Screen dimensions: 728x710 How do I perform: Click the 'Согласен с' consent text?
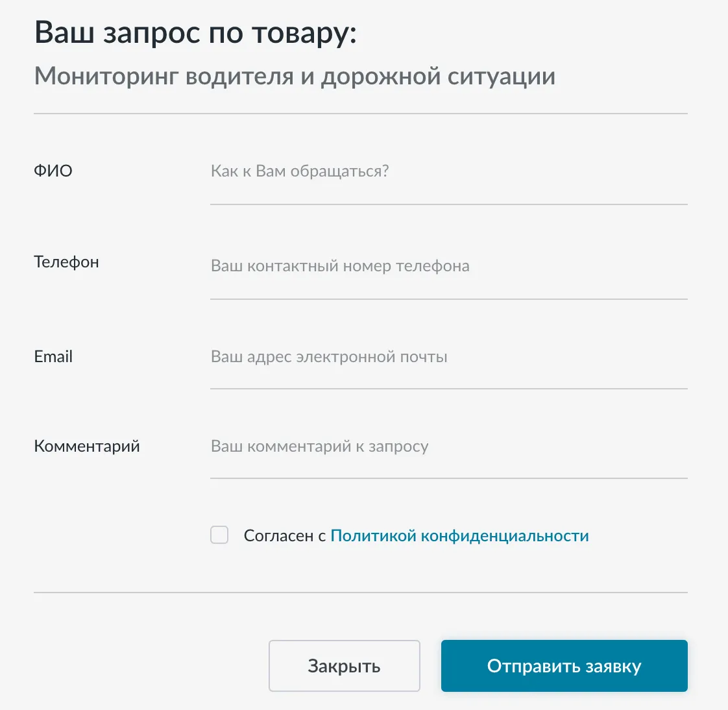pyautogui.click(x=284, y=536)
